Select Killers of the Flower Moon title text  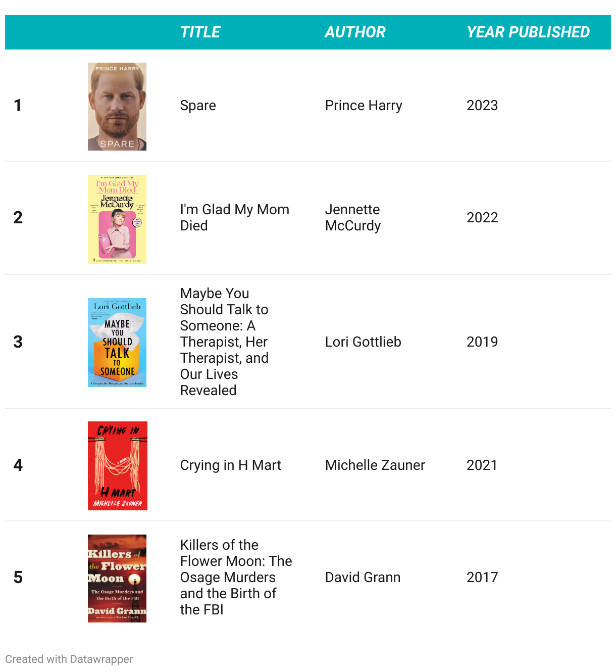(x=236, y=578)
